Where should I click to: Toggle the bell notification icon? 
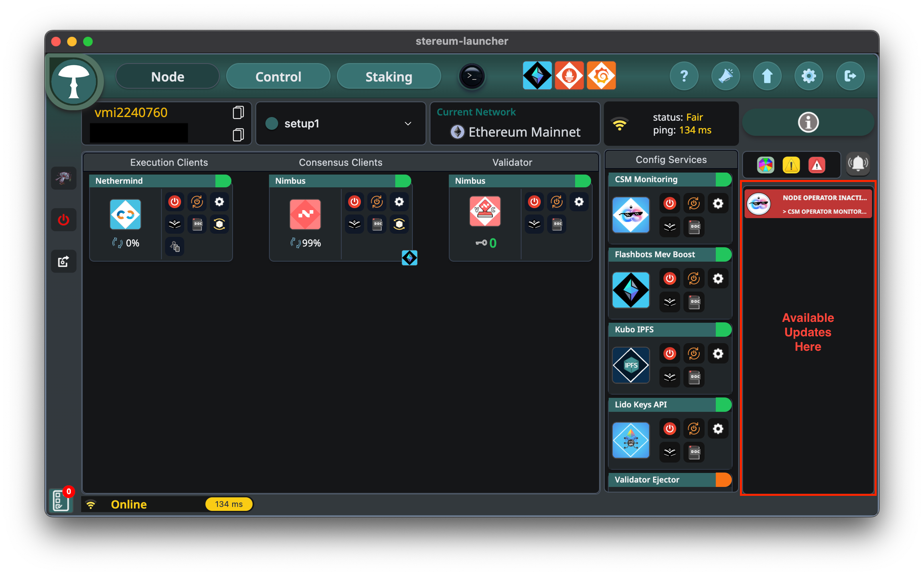[x=858, y=164]
